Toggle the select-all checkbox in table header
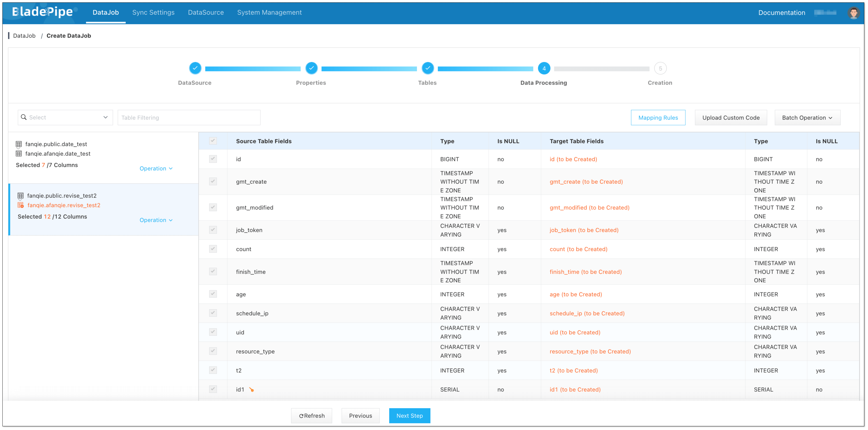This screenshot has width=868, height=430. point(213,141)
